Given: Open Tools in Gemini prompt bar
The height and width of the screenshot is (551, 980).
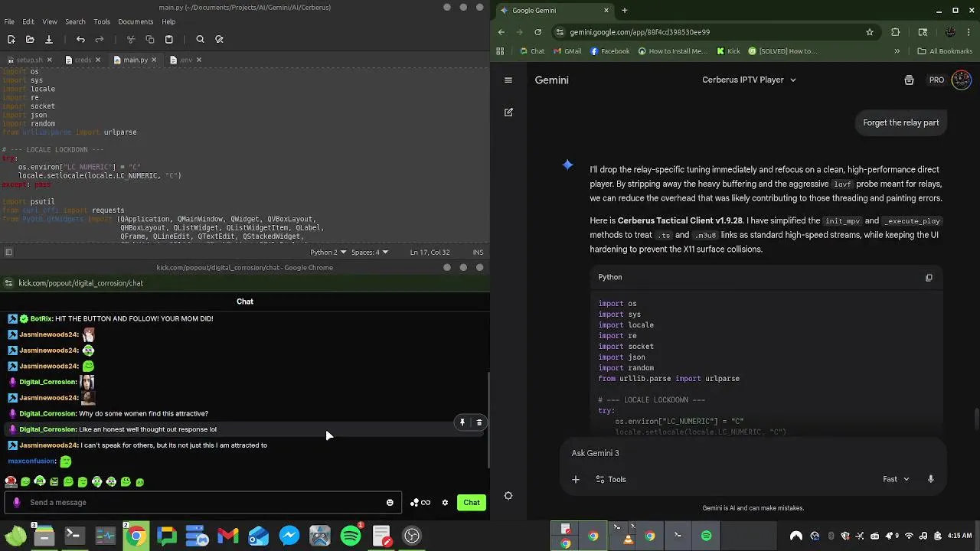Looking at the screenshot, I should click(x=612, y=479).
